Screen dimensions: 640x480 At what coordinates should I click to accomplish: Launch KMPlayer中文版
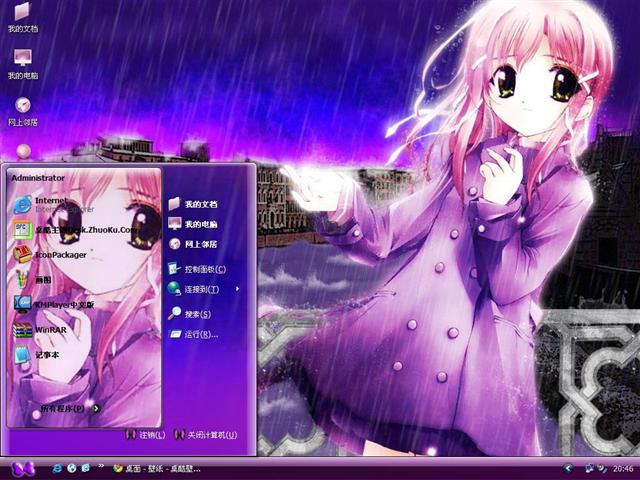coord(54,304)
